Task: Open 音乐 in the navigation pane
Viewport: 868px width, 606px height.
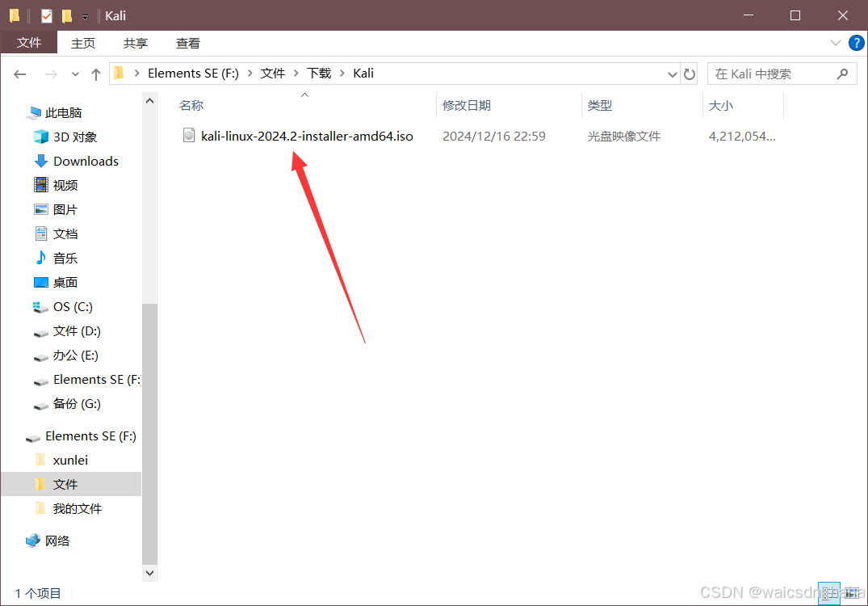Action: pyautogui.click(x=65, y=258)
